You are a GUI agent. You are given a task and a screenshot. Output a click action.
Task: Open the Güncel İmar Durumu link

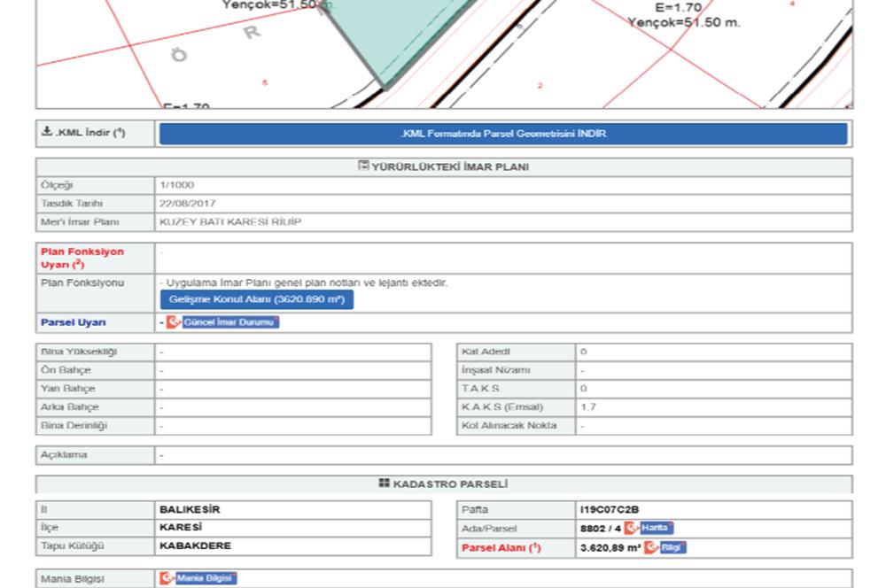click(230, 322)
